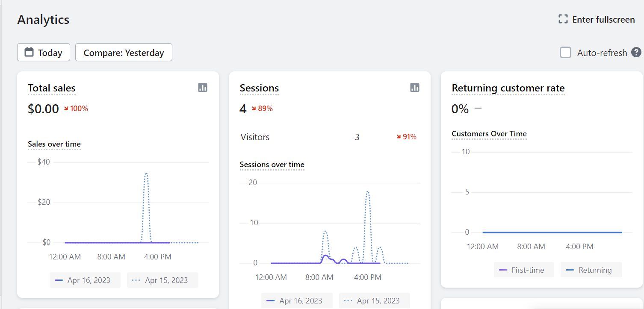Screen dimensions: 644x309
Task: Click the 91% visitors decrease indicator
Action: pyautogui.click(x=406, y=137)
